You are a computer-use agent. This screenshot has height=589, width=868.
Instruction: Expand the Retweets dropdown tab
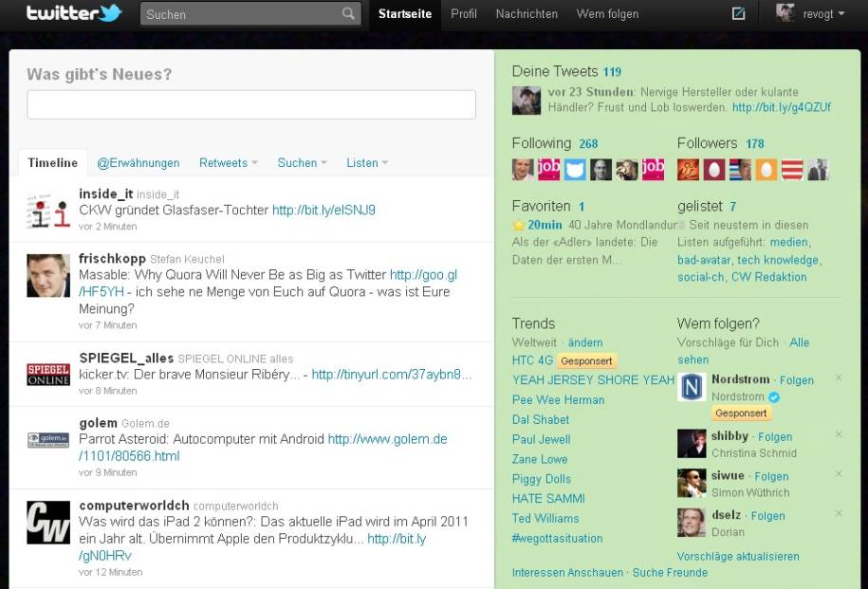pos(228,163)
